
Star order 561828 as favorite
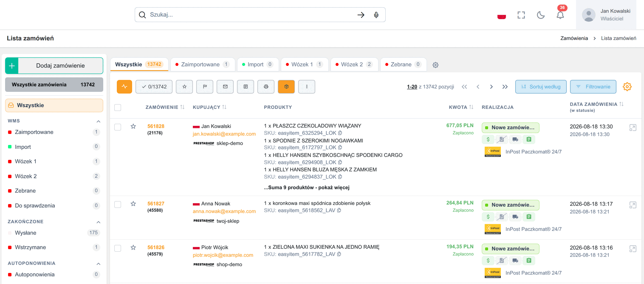pos(133,126)
